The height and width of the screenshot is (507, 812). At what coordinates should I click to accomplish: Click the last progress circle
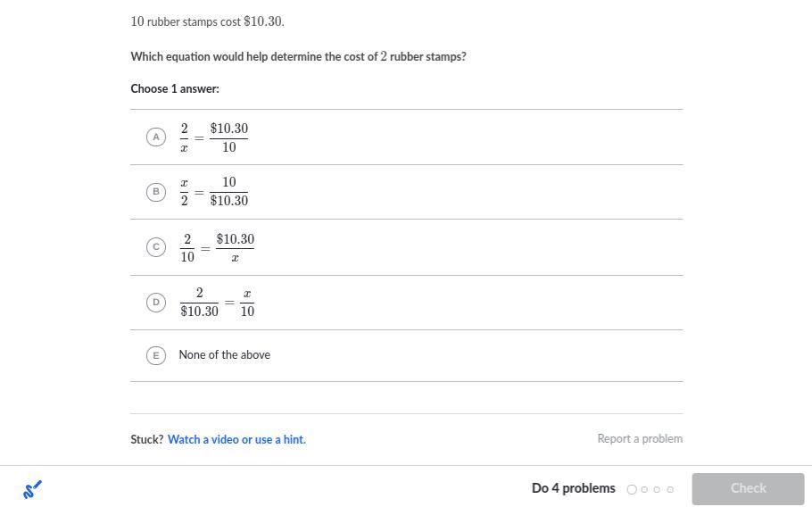670,489
